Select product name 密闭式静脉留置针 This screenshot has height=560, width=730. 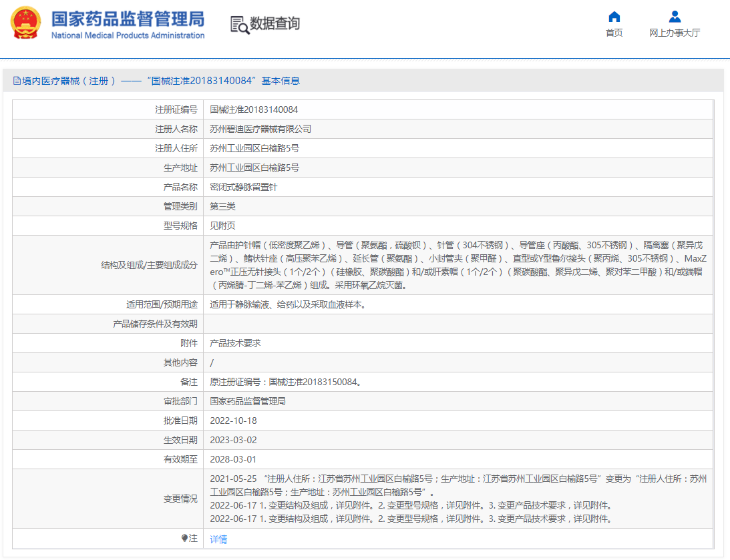244,187
